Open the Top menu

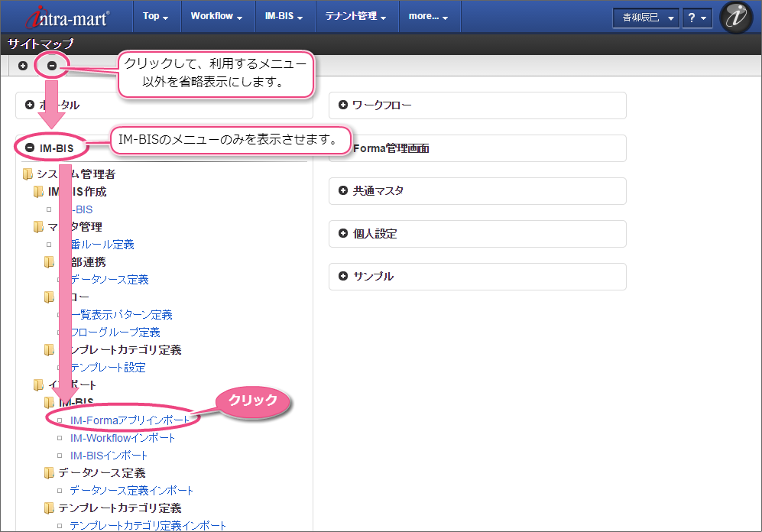(155, 16)
